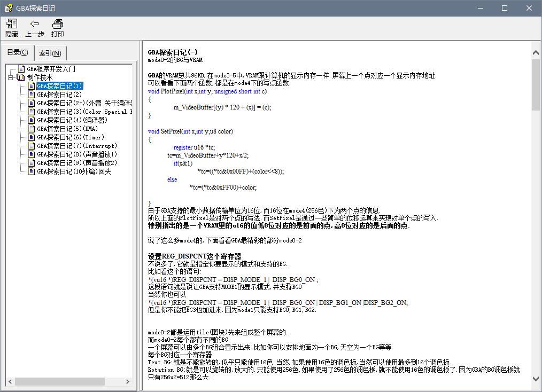This screenshot has width=542, height=392.
Task: Click the page icon next to GBA探索日记(2)
Action: 30,94
